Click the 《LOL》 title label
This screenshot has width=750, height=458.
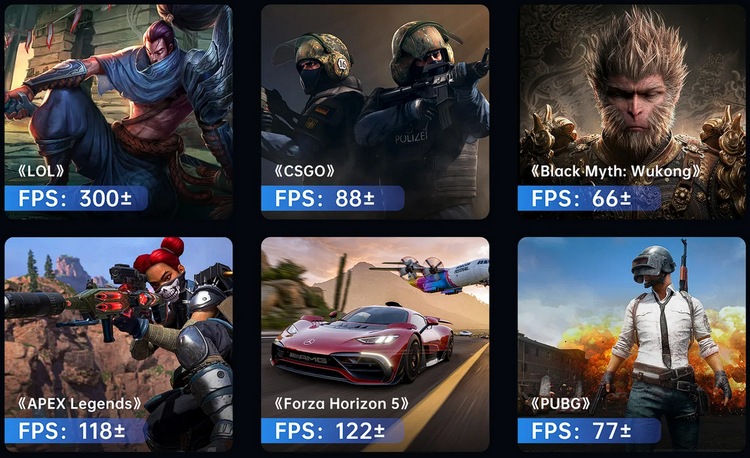41,171
